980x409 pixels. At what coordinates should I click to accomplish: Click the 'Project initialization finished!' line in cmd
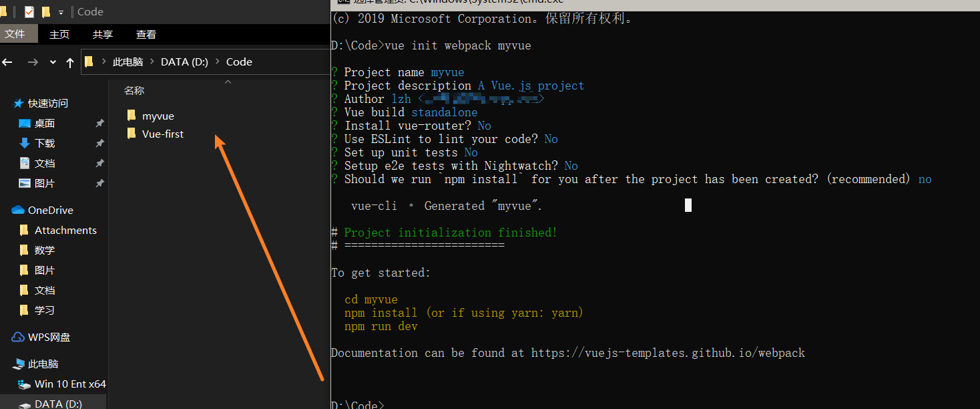[x=451, y=233]
